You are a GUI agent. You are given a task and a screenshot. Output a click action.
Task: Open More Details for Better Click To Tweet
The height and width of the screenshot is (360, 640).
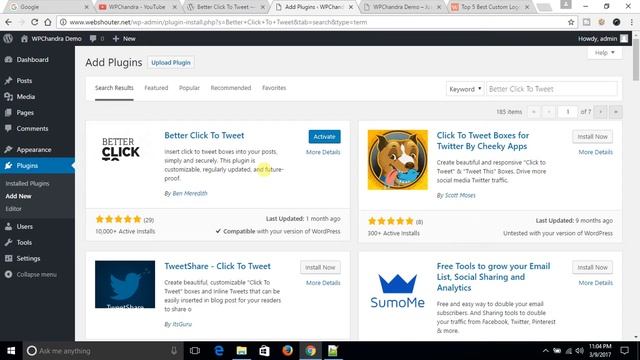pyautogui.click(x=323, y=152)
